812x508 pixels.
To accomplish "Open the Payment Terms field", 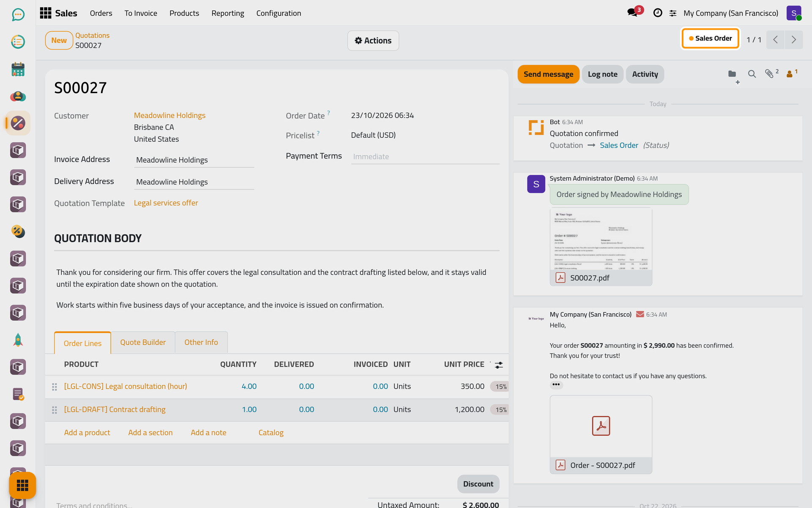I will pos(425,157).
